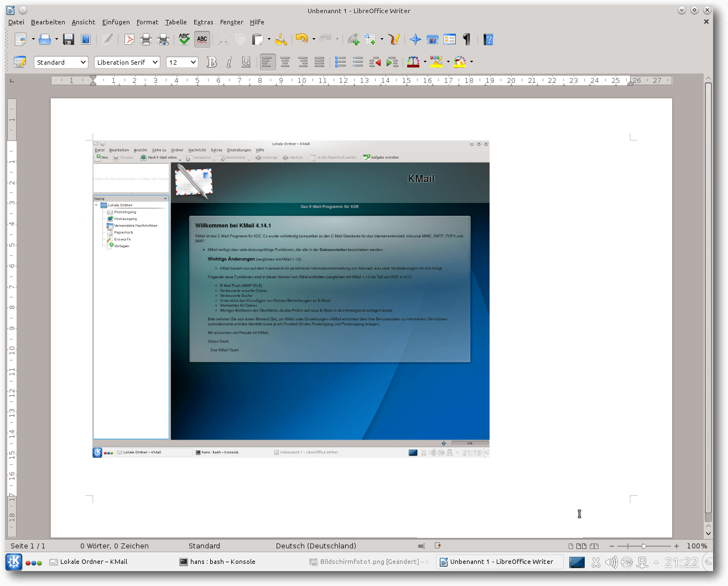Insert a hyperlink using the toolbar icon

[x=353, y=39]
